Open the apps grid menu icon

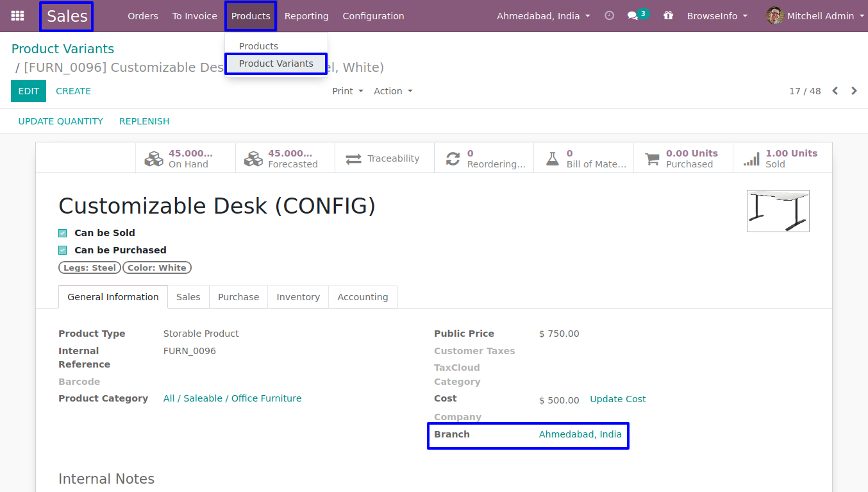[17, 16]
